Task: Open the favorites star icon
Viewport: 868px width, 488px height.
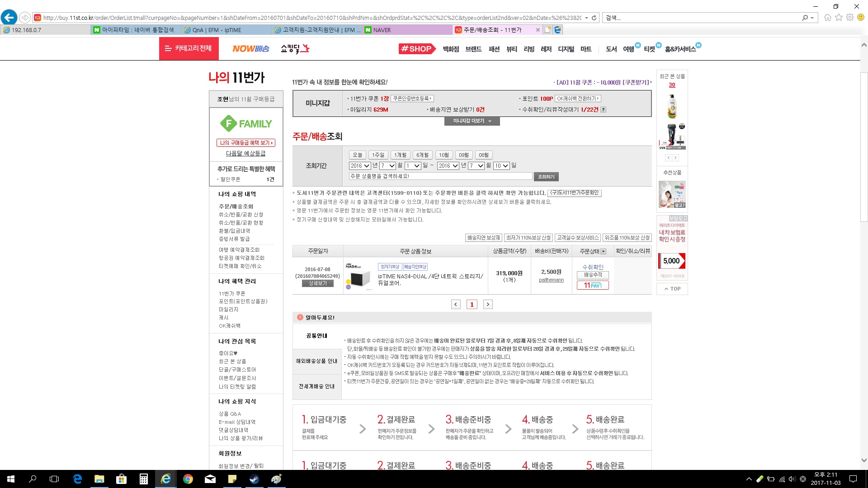Action: pos(839,18)
